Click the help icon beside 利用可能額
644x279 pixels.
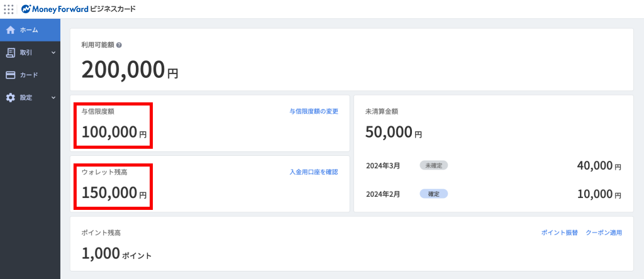pos(119,45)
